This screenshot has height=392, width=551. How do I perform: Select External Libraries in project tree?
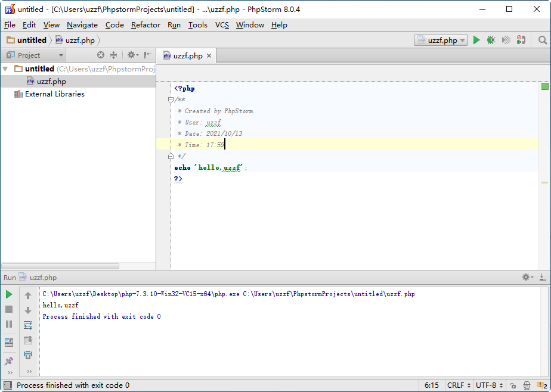point(54,94)
